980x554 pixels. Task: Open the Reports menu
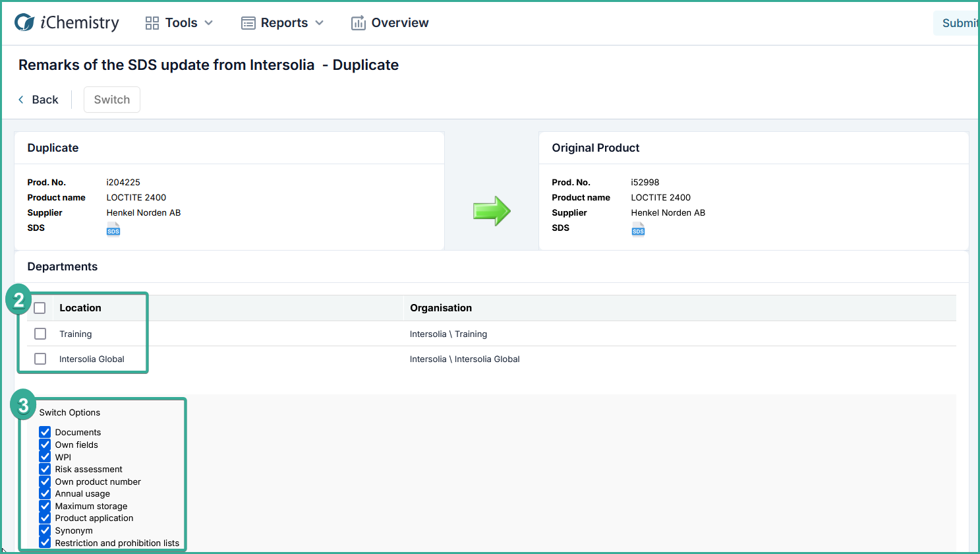tap(283, 23)
